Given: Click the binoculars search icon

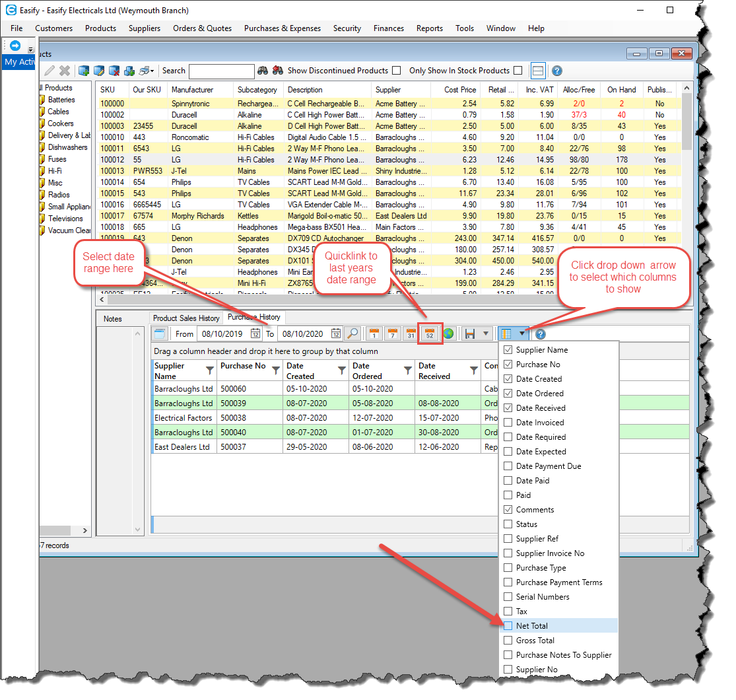Looking at the screenshot, I should (x=263, y=71).
